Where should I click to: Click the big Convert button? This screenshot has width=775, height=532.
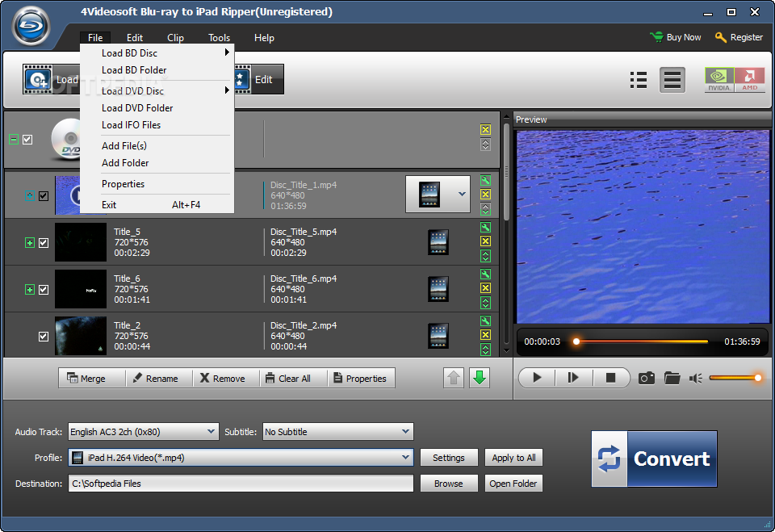point(654,459)
